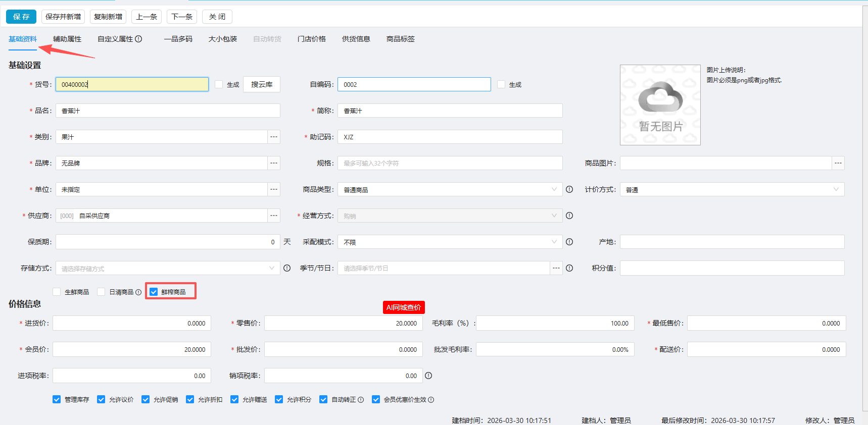Click ellipsis button beside 供应商 field

(273, 216)
